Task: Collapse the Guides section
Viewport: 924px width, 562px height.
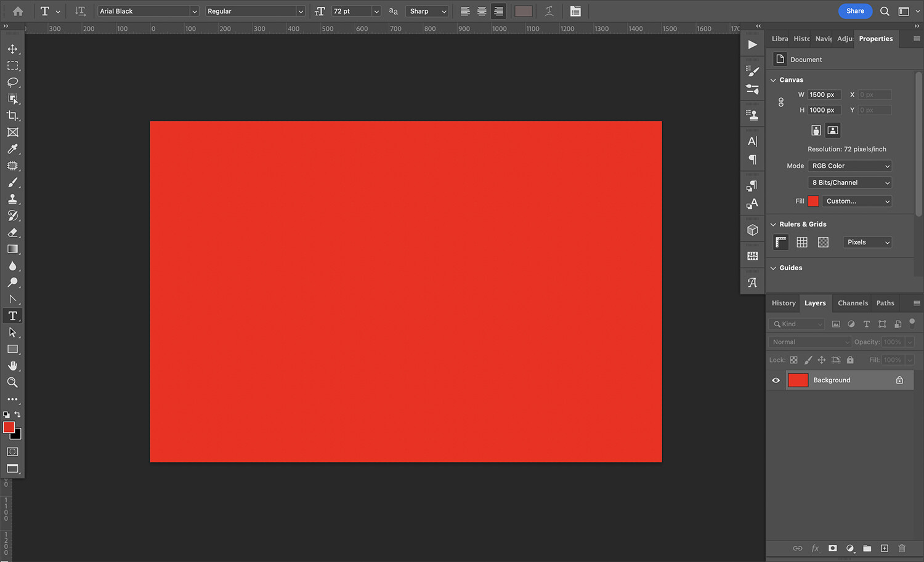Action: coord(774,268)
